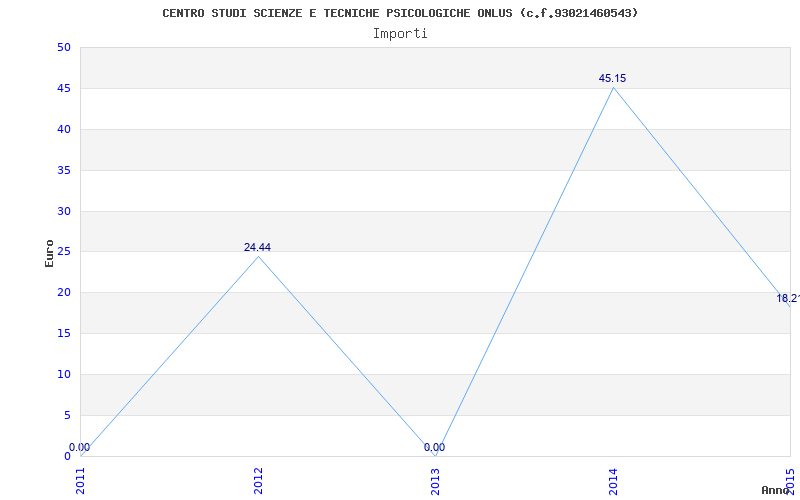Click the 10 y-axis tick label

click(64, 374)
